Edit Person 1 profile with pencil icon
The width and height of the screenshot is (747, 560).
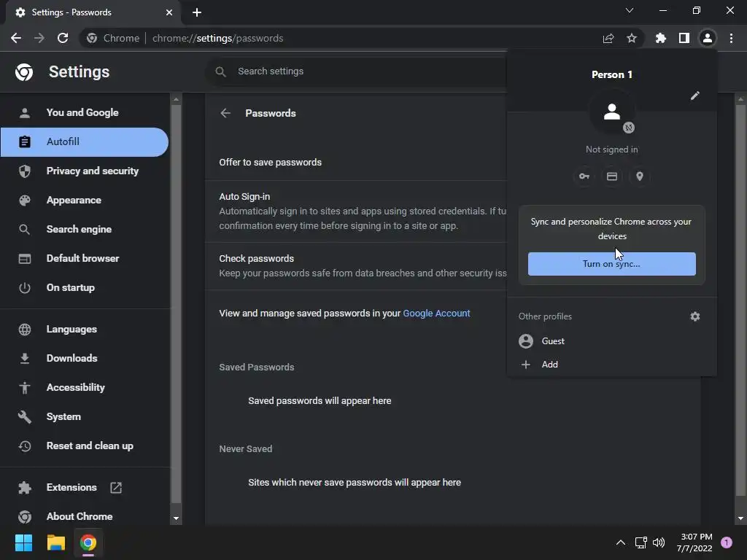695,96
